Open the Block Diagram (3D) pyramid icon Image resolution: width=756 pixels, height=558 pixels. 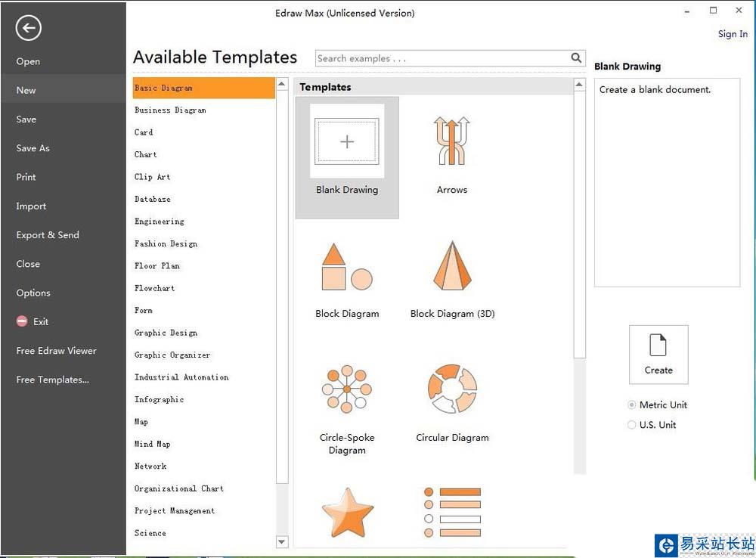point(452,265)
